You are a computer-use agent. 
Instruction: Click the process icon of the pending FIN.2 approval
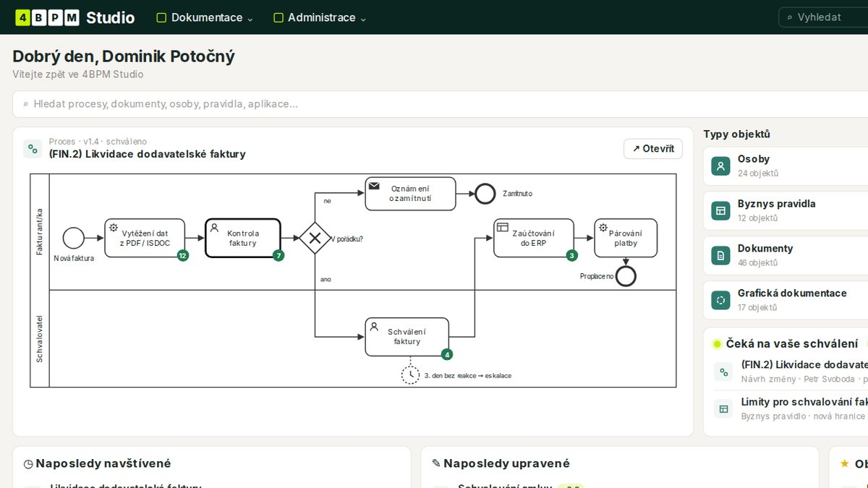(x=723, y=372)
